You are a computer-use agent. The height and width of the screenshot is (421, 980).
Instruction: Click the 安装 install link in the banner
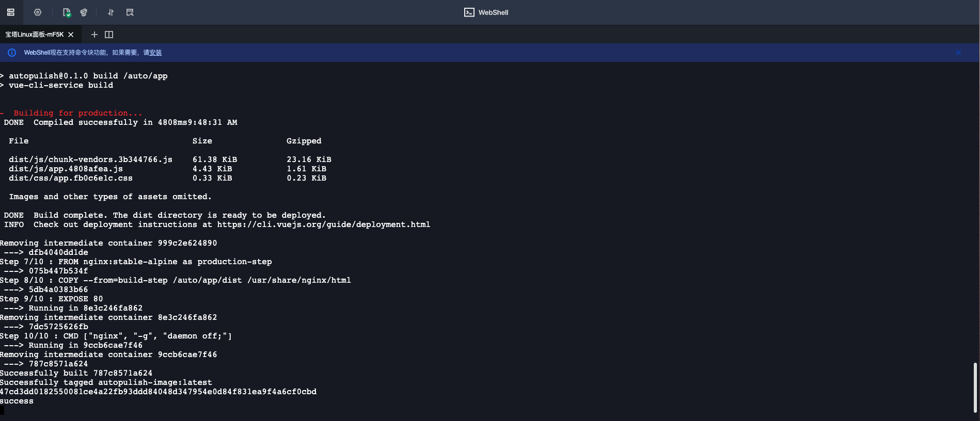tap(155, 53)
